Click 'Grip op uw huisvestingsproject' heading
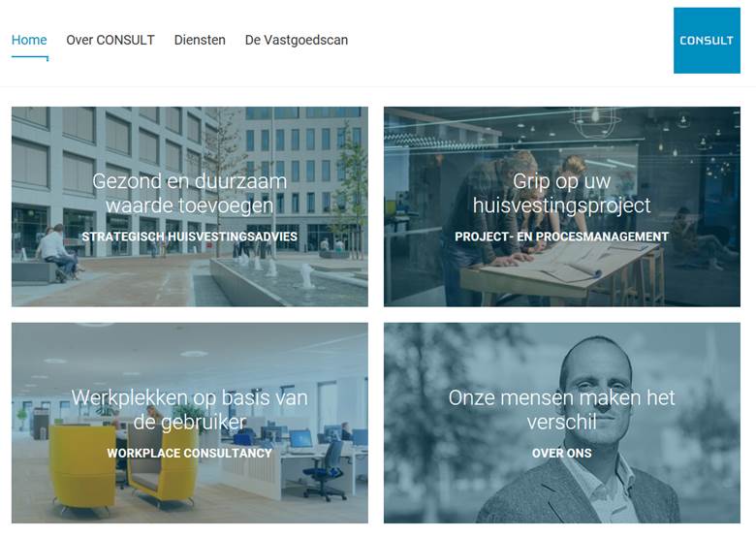 pos(562,193)
